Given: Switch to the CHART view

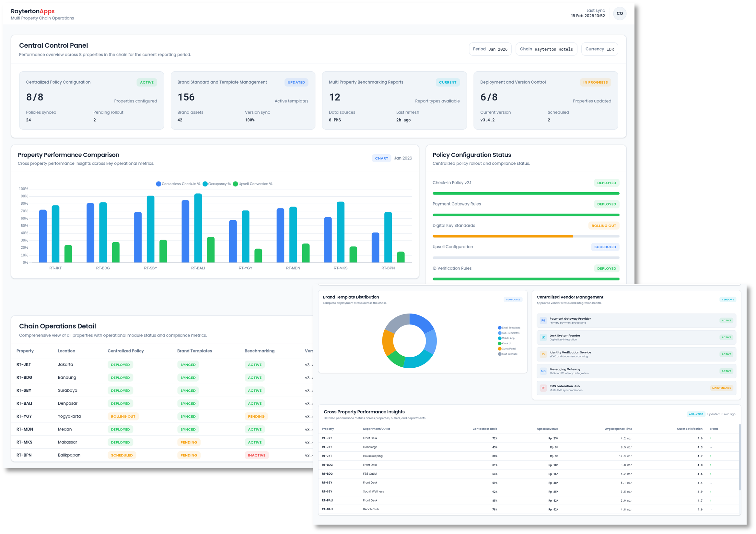Looking at the screenshot, I should coord(381,158).
